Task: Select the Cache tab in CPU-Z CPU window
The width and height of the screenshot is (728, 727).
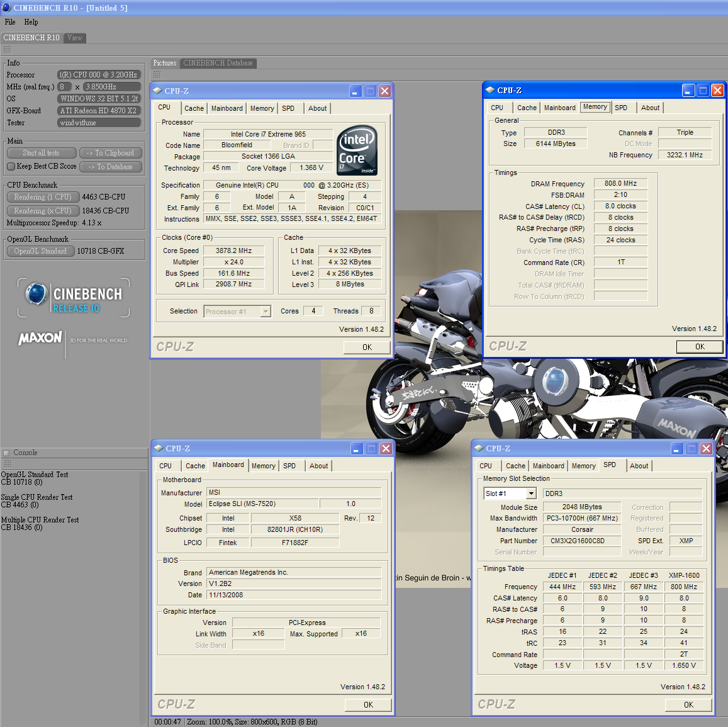Action: [x=194, y=108]
